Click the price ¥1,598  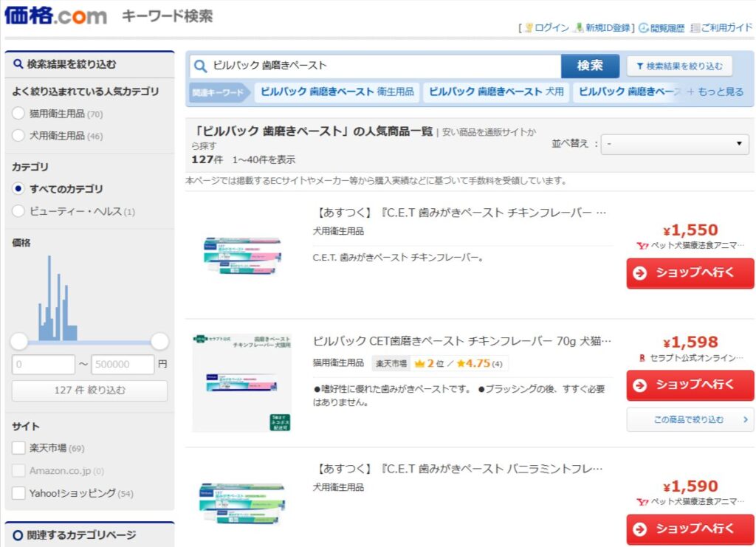pyautogui.click(x=690, y=343)
